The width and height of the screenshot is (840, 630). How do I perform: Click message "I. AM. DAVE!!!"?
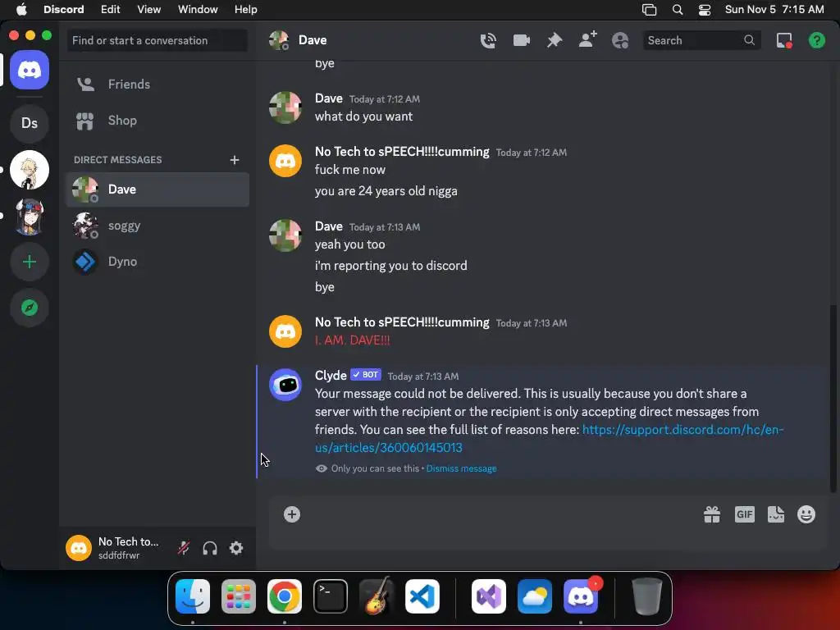[x=352, y=340]
